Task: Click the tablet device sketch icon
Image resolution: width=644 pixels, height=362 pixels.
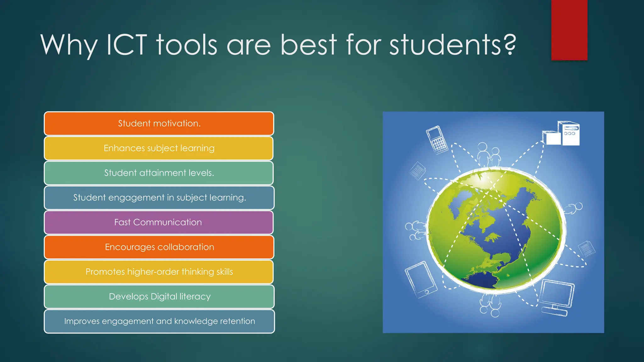Action: click(421, 279)
